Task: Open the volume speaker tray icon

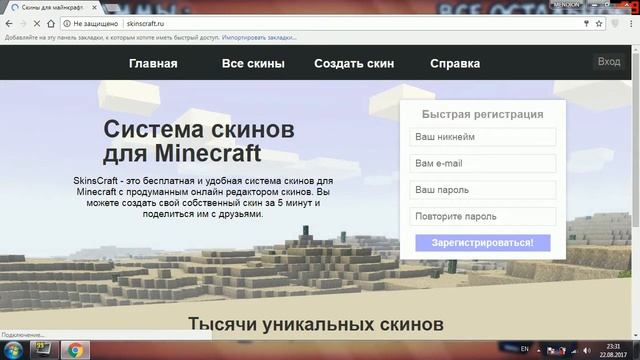Action: click(x=587, y=350)
